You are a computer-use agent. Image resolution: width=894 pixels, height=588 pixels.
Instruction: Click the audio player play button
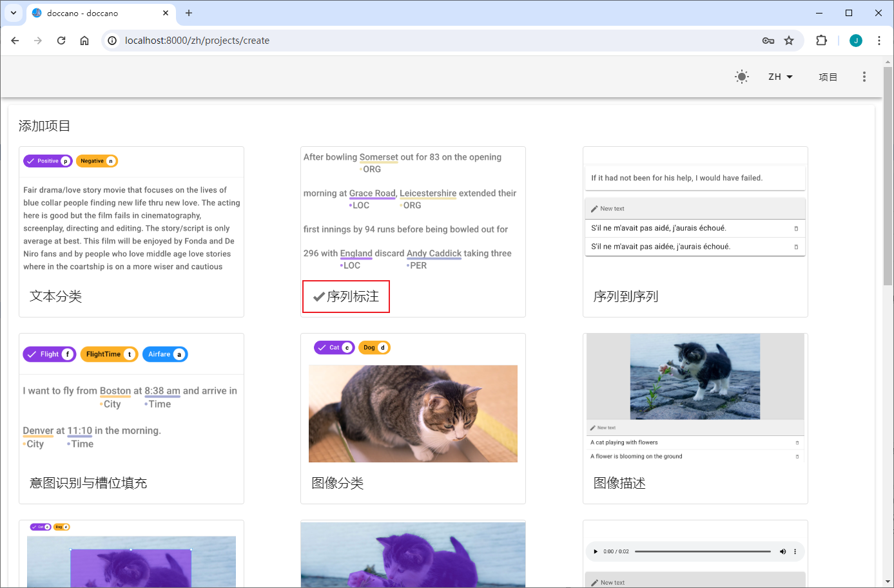[596, 551]
